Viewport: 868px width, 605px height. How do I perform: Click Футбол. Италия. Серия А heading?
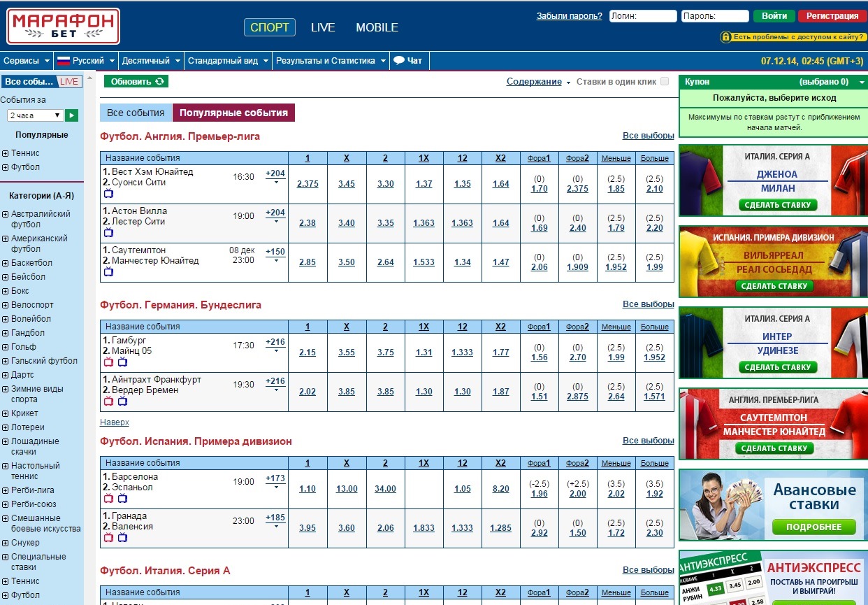[165, 571]
